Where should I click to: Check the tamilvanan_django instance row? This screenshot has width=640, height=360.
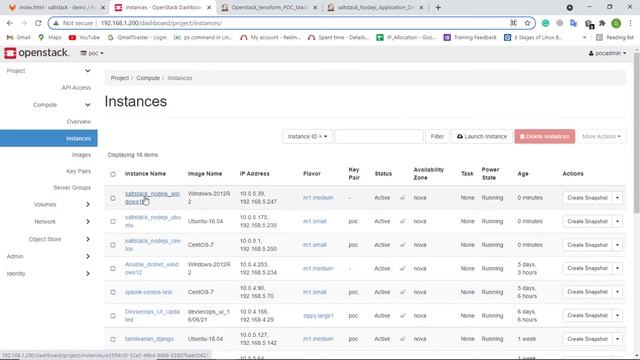point(113,340)
